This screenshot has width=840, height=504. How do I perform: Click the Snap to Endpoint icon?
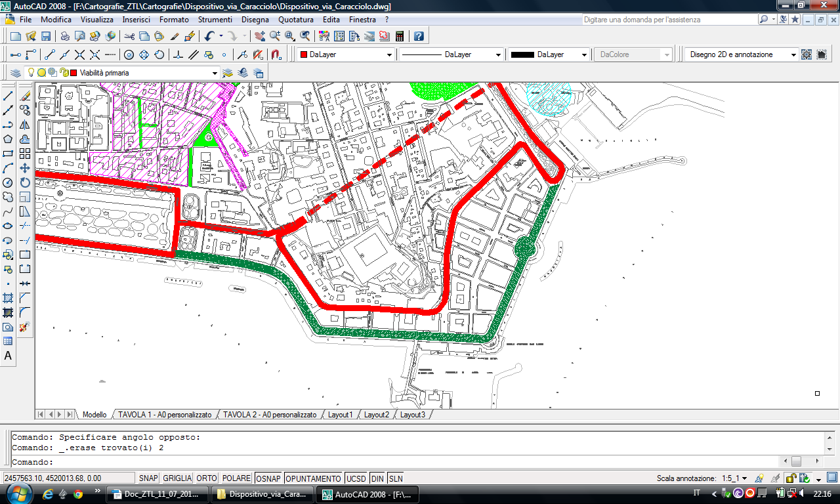[50, 54]
